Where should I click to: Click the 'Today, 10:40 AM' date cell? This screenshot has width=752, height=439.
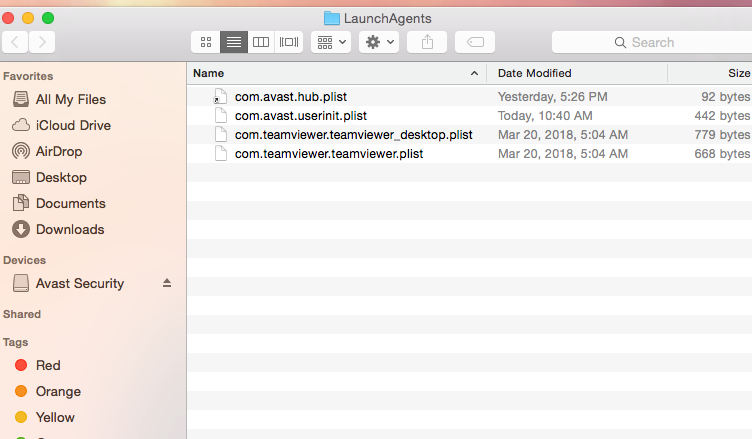point(545,116)
